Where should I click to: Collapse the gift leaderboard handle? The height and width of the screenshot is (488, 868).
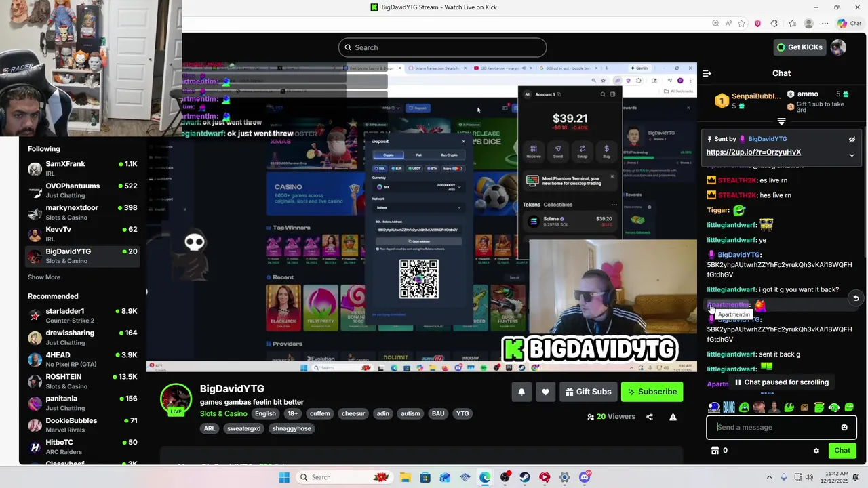[x=781, y=121]
